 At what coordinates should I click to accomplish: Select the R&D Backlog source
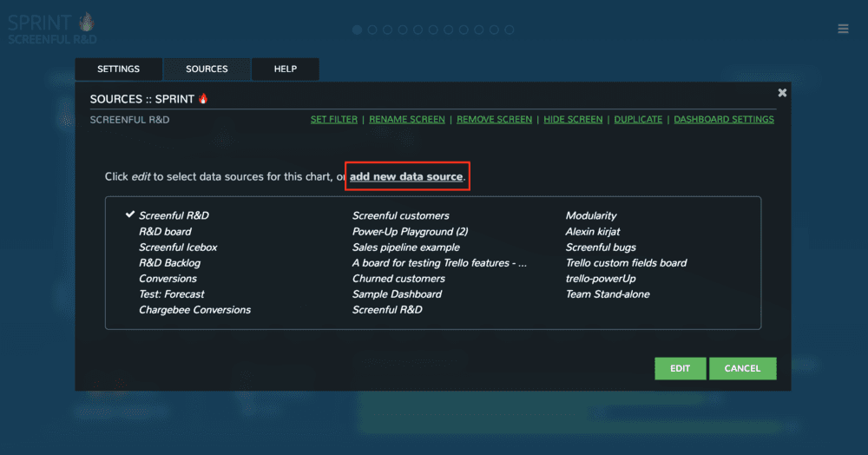pyautogui.click(x=169, y=263)
